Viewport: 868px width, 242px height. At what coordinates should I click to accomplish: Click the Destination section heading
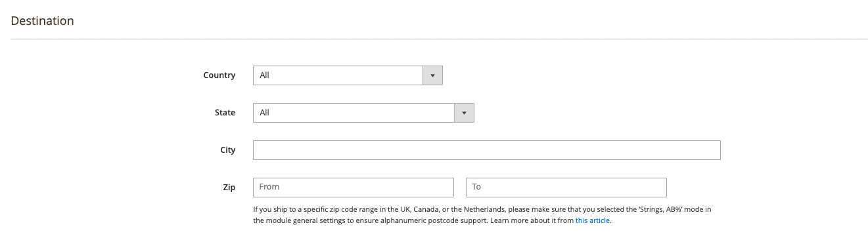tap(43, 21)
